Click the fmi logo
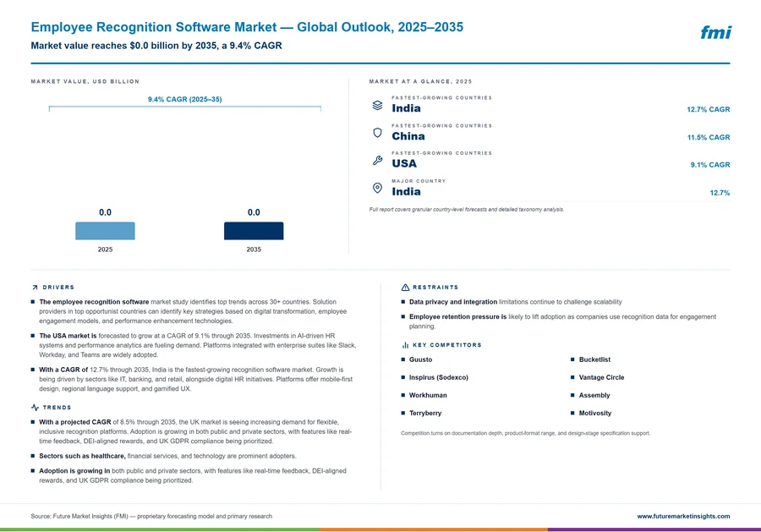761x532 pixels. (716, 32)
